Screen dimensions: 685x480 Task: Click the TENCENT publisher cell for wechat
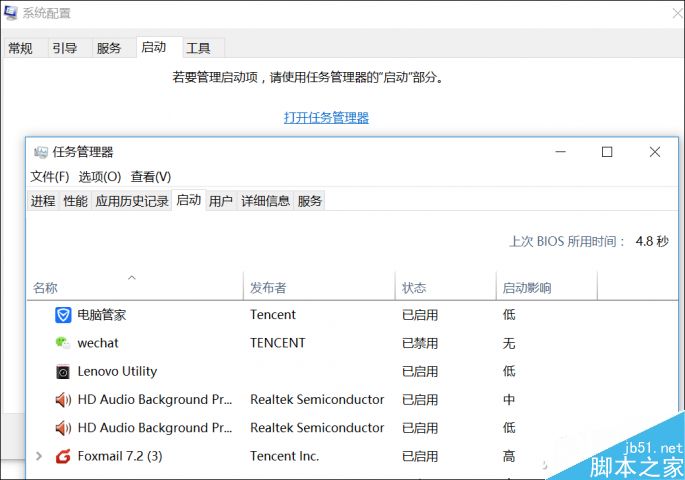pos(278,343)
